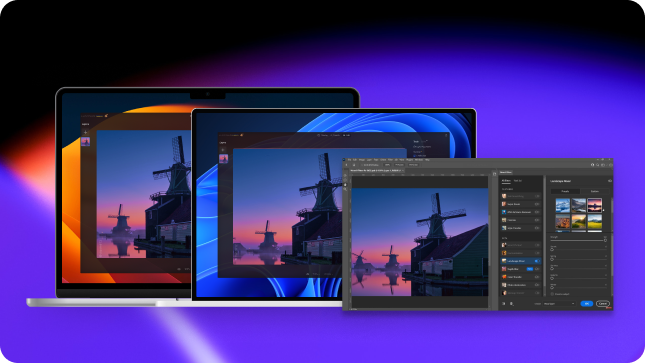Toggle the Color Transfer filter switch
645x364 pixels.
(537, 277)
